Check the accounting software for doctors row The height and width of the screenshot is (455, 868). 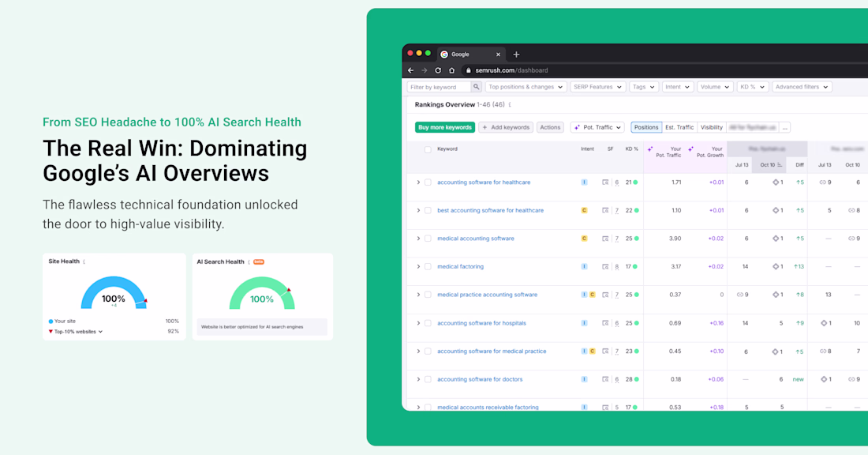pos(428,380)
